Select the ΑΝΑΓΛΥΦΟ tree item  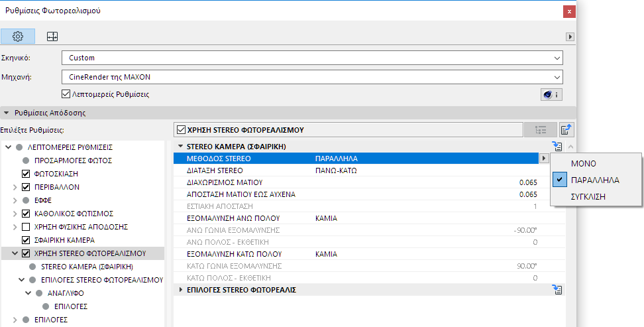click(x=66, y=293)
